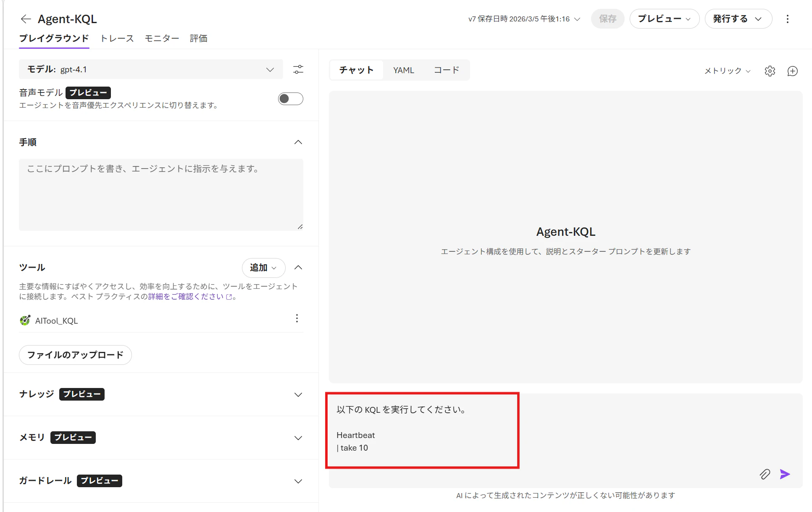Start a new chat with plus icon

(792, 71)
